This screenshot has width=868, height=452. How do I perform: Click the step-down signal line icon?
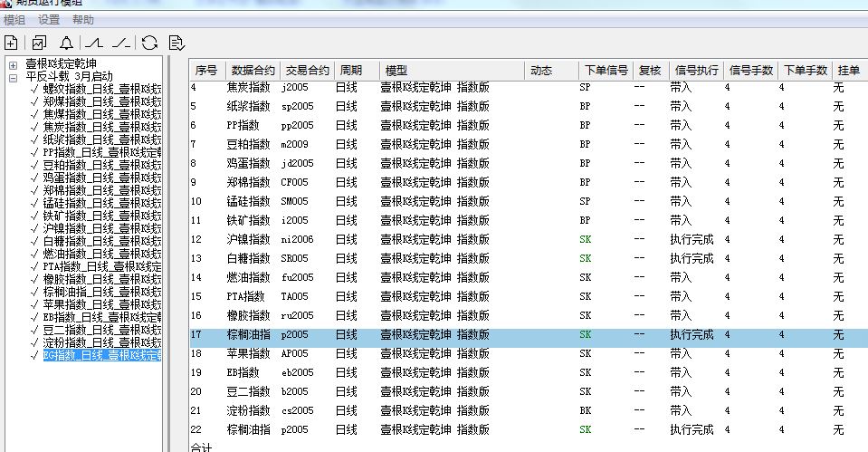(122, 43)
